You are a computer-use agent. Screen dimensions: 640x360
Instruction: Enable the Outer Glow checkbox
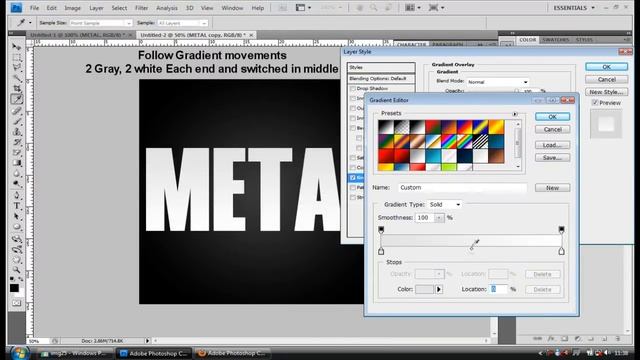tap(353, 108)
